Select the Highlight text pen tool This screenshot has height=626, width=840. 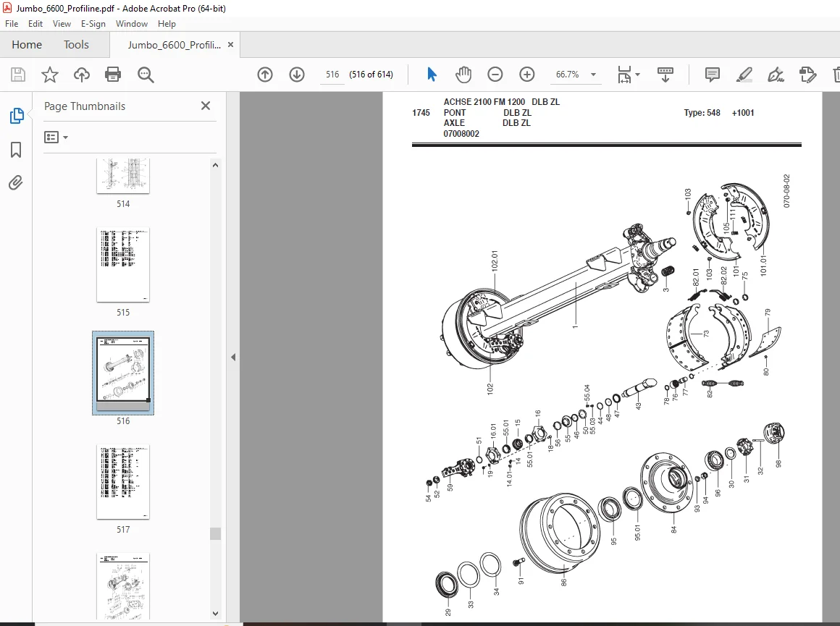744,75
